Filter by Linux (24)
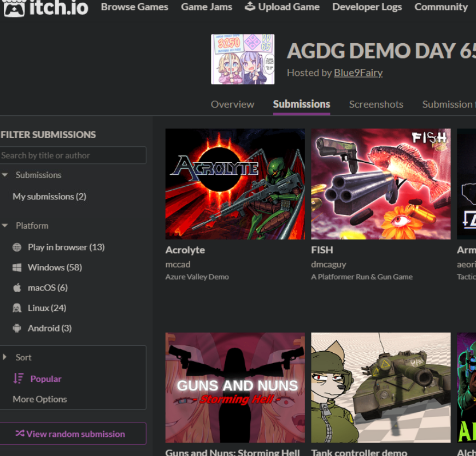The height and width of the screenshot is (456, 476). (x=47, y=308)
